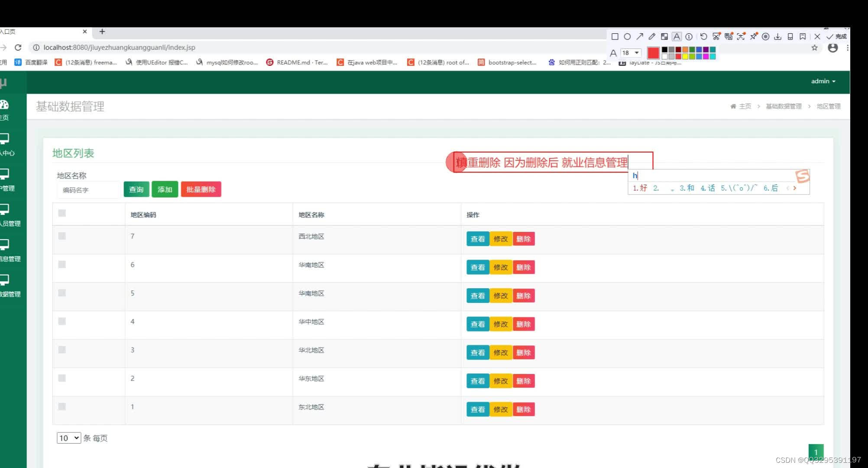Image resolution: width=868 pixels, height=468 pixels.
Task: Close the current browser tab
Action: pos(85,31)
